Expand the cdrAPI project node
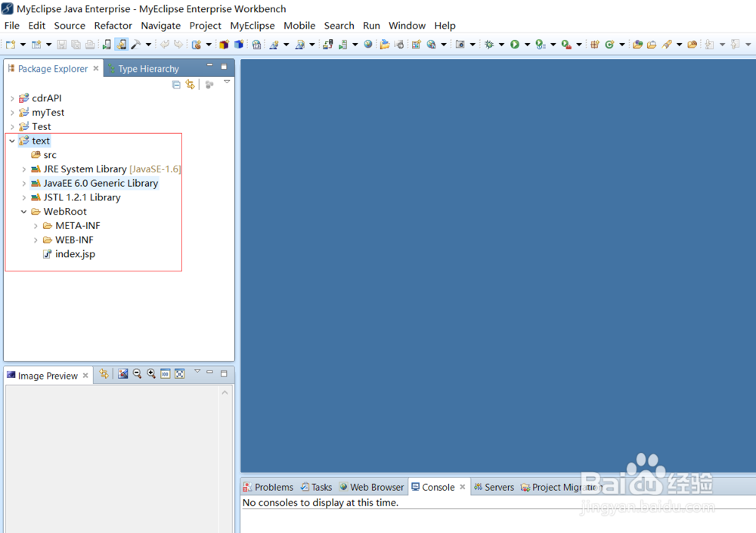756x533 pixels. click(x=12, y=98)
